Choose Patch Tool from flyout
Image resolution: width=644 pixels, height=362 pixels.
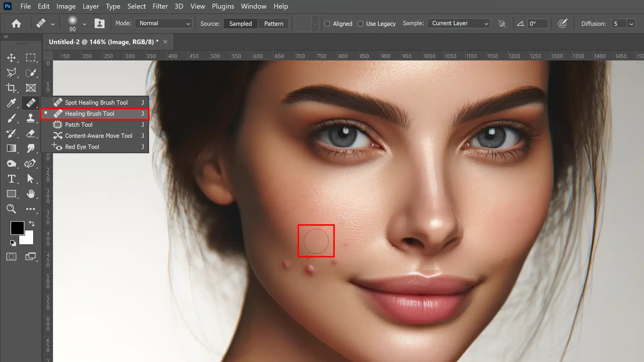tap(95, 125)
